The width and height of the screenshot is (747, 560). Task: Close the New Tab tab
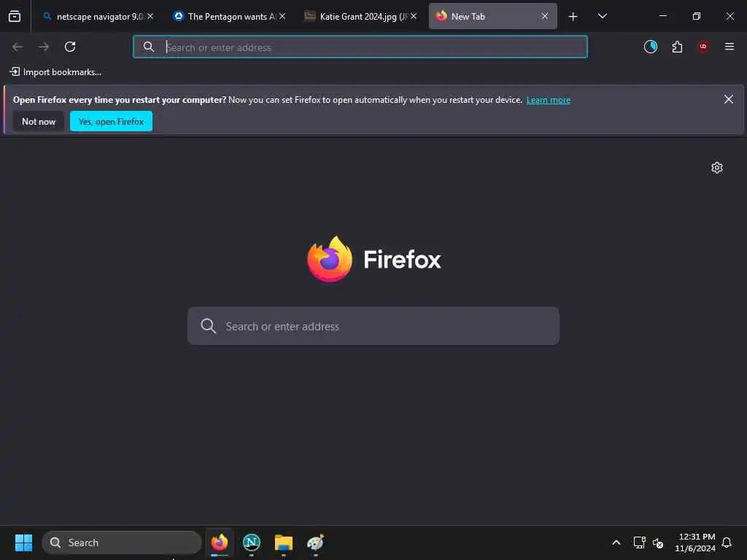pyautogui.click(x=544, y=17)
